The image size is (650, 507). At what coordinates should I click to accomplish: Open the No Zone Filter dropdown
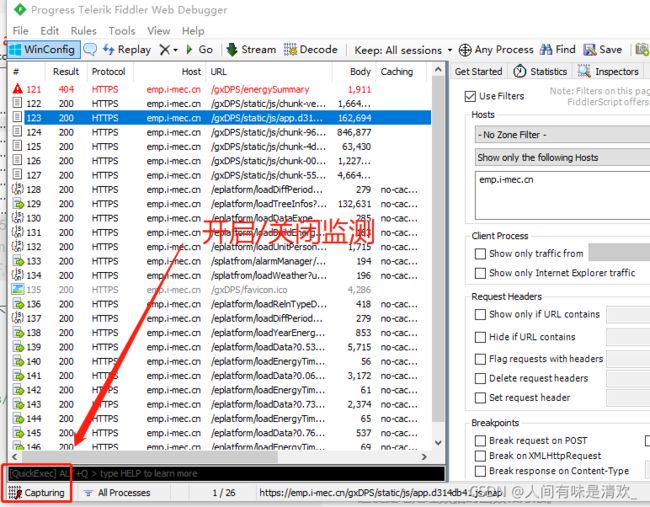click(x=562, y=135)
